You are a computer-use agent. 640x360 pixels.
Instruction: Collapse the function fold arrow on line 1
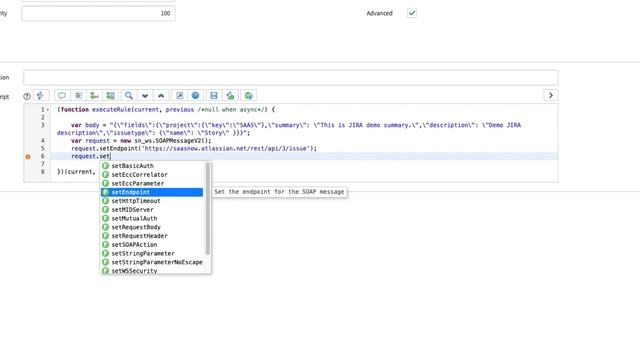[48, 110]
